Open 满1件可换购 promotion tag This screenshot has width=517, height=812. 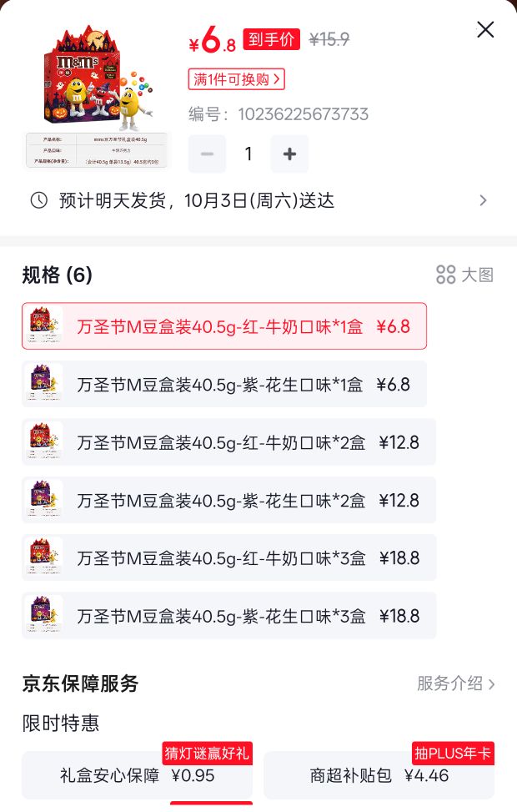tap(237, 79)
